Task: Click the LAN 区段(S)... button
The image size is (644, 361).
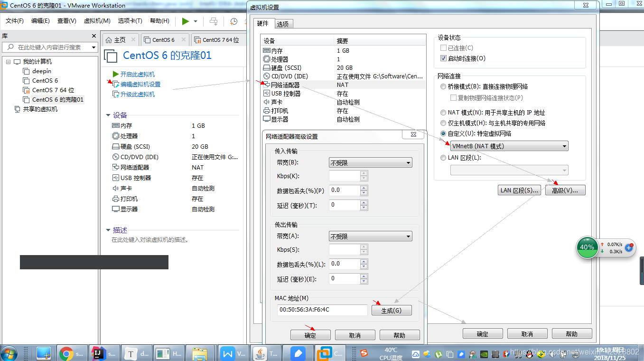Action: coord(520,190)
